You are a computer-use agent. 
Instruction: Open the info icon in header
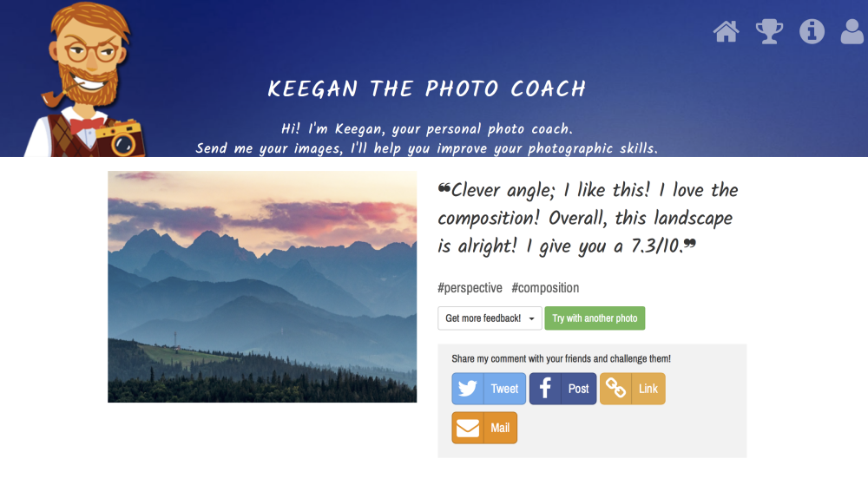[x=812, y=31]
